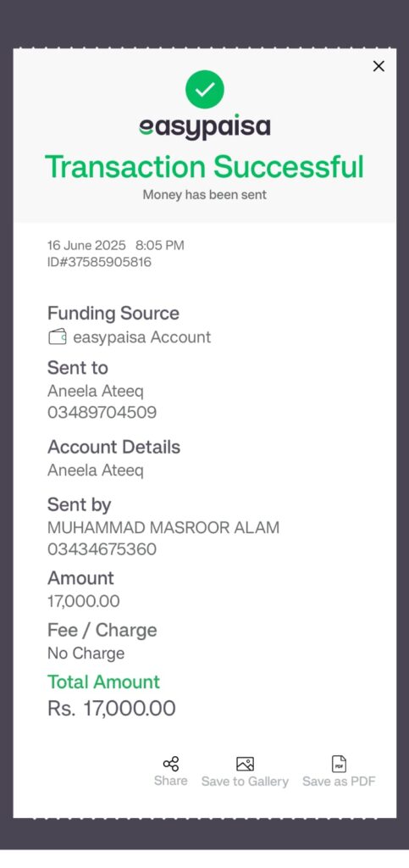Click the No Charge fee text
Screen dimensions: 409x868
coord(86,654)
